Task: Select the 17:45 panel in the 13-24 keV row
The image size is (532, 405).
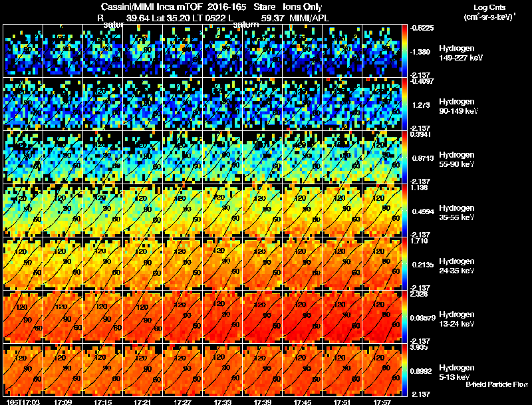Action: click(303, 317)
